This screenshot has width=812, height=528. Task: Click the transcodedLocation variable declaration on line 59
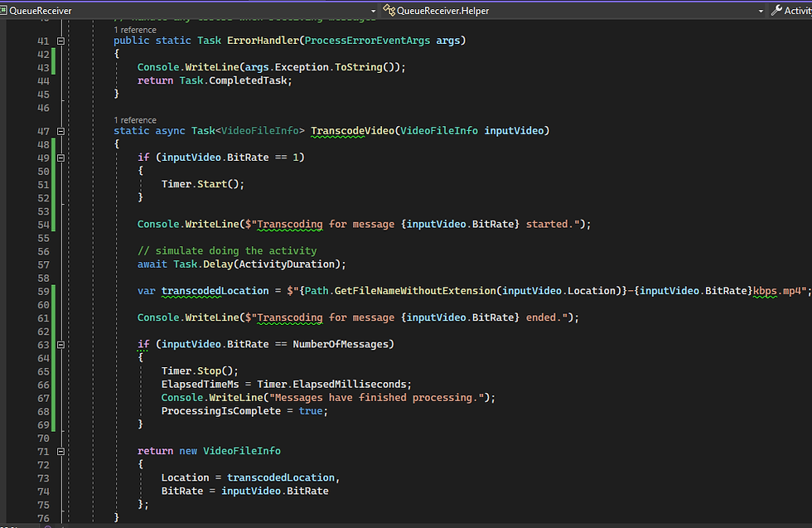[x=215, y=291]
